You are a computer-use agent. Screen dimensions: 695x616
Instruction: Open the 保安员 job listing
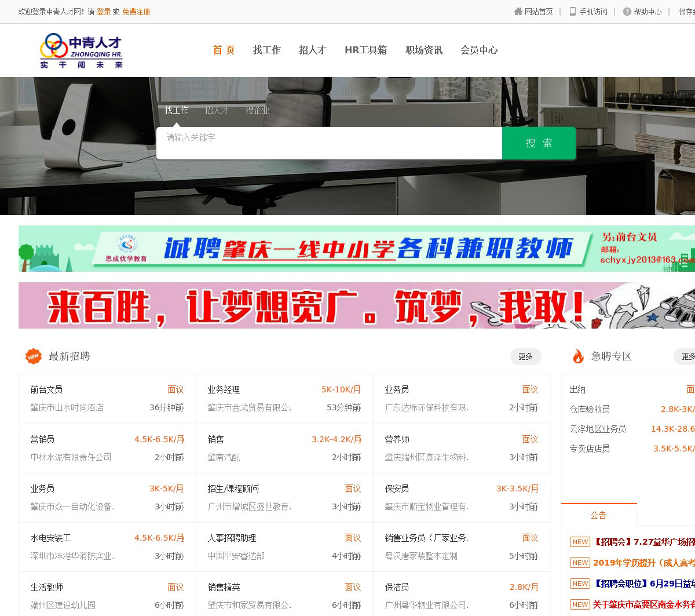[x=397, y=489]
